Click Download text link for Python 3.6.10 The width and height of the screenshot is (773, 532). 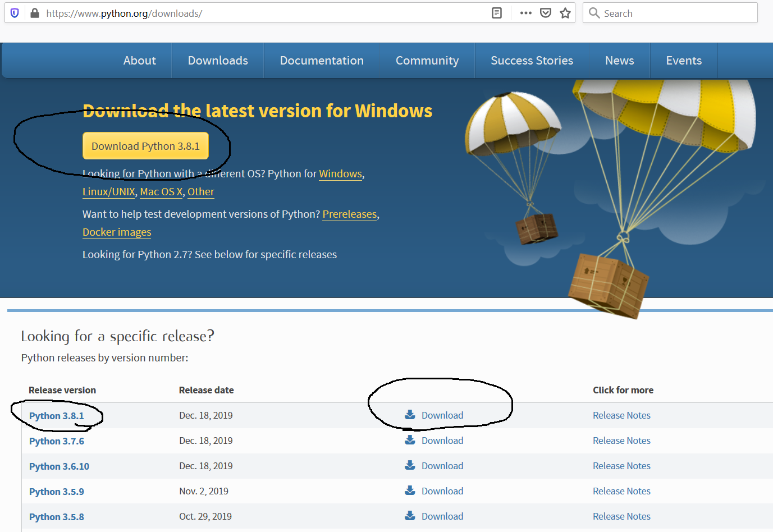(x=442, y=466)
